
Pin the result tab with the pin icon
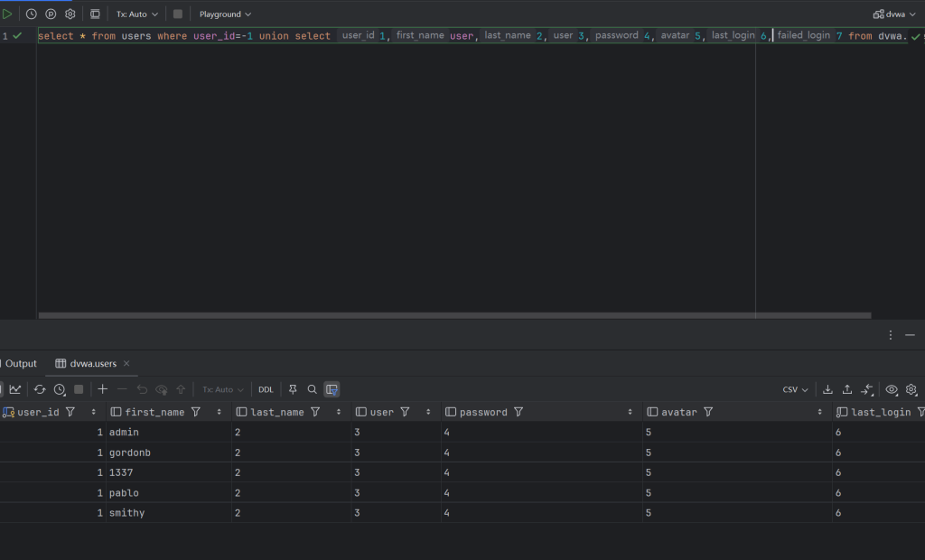(293, 389)
